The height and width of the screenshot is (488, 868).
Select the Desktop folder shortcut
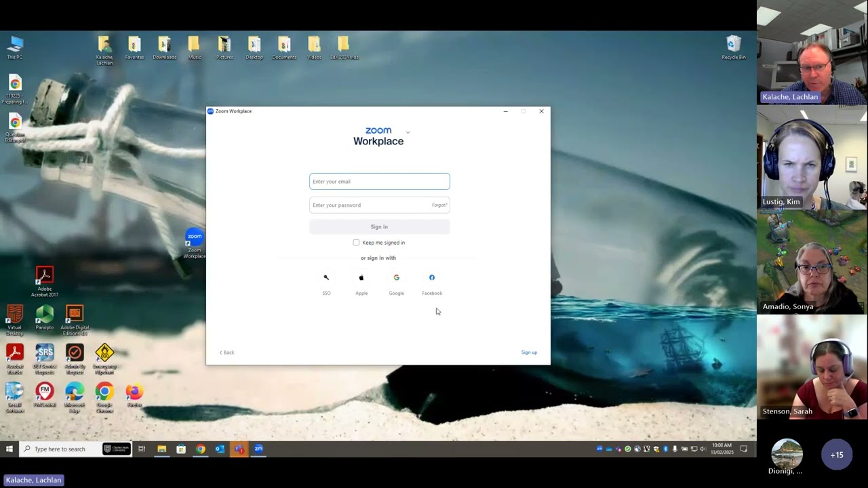(x=254, y=48)
